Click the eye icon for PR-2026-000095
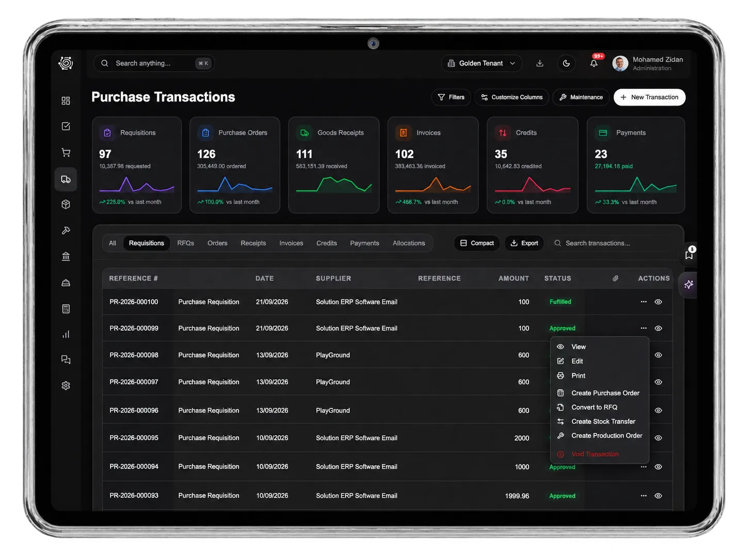The height and width of the screenshot is (560, 747). (x=658, y=438)
